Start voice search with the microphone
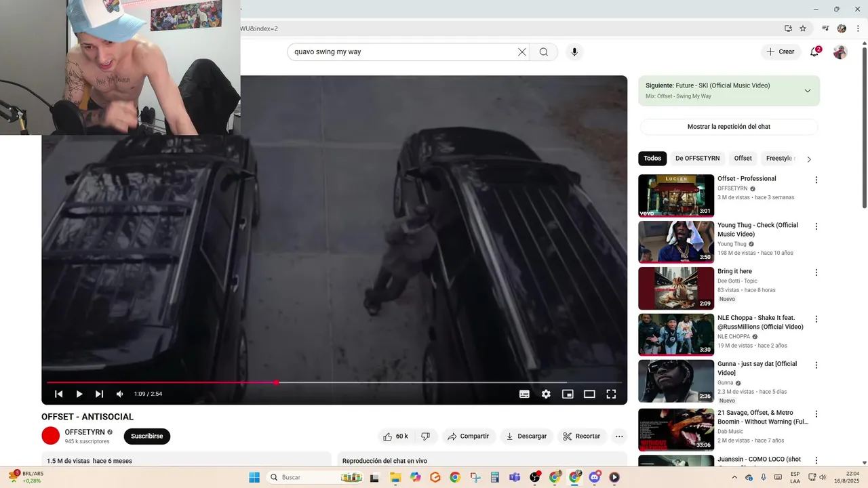 click(574, 52)
